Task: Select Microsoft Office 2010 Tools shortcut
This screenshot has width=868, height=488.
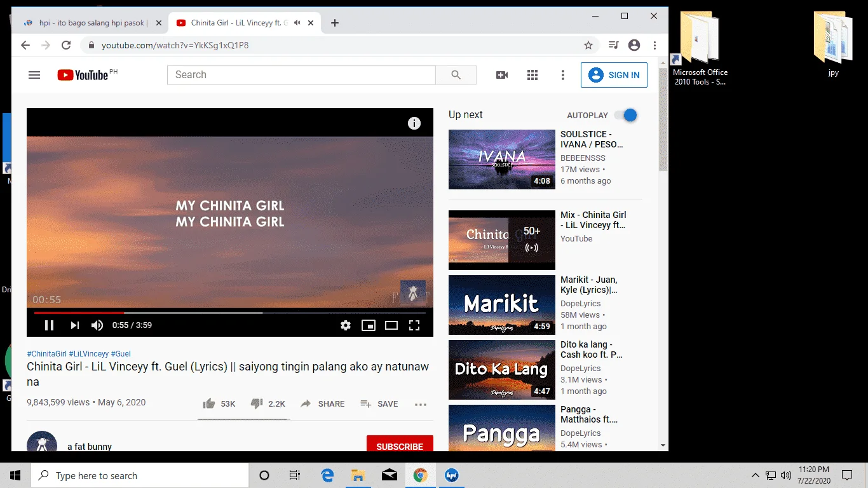Action: point(700,48)
